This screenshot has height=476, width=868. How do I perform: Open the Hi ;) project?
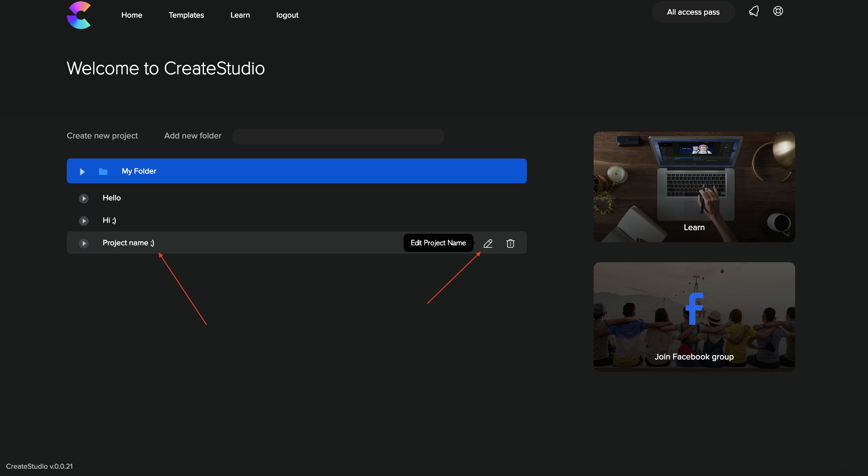(109, 220)
